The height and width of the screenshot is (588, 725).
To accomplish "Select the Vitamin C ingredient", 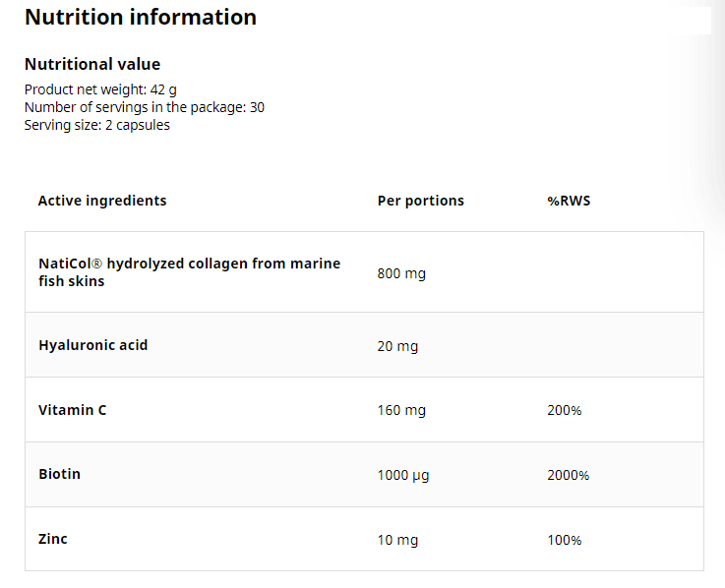I will [x=72, y=410].
